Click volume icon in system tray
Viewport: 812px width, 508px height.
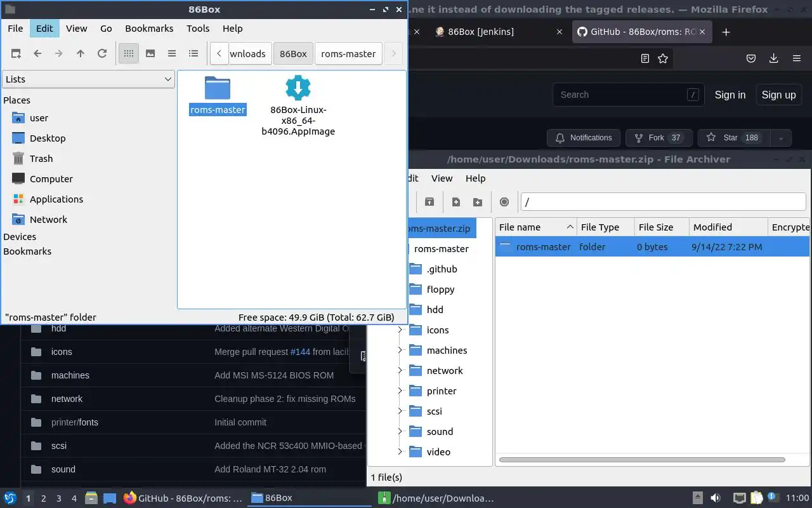click(715, 498)
